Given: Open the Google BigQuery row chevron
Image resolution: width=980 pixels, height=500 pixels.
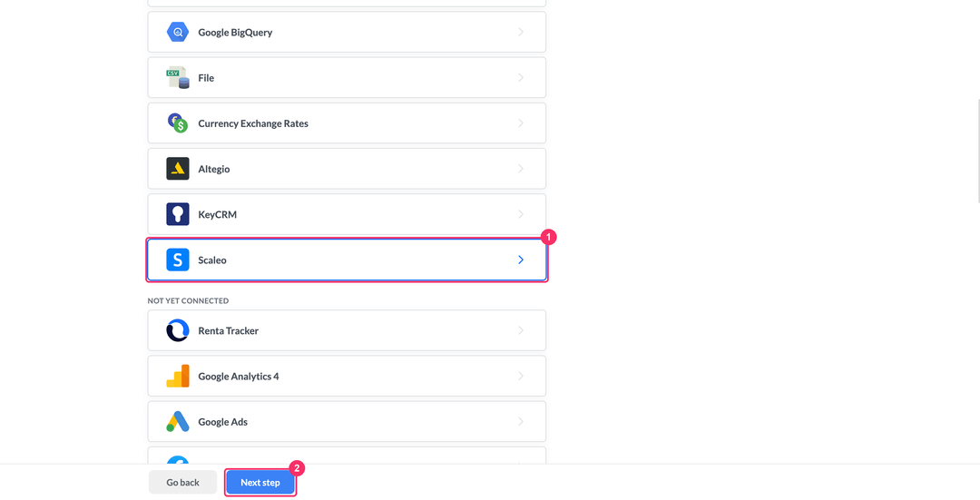Looking at the screenshot, I should tap(521, 32).
